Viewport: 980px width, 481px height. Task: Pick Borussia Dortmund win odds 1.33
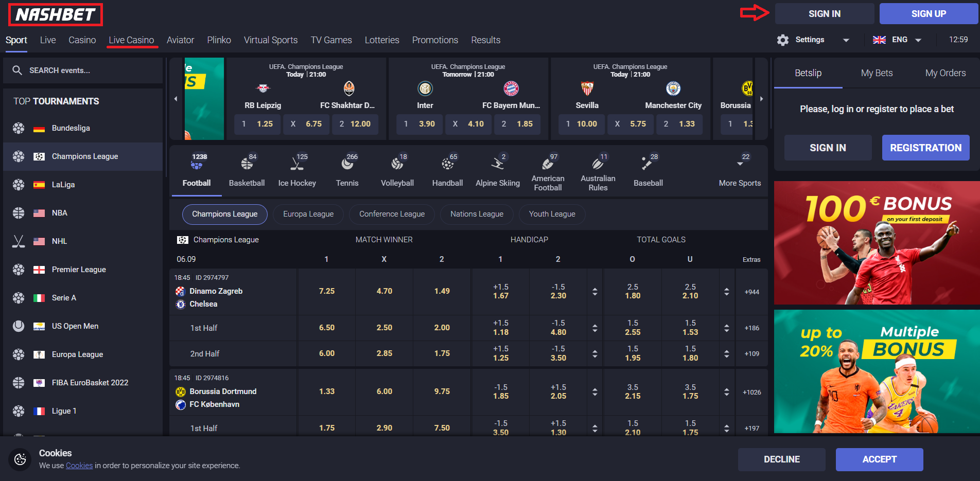pyautogui.click(x=326, y=391)
